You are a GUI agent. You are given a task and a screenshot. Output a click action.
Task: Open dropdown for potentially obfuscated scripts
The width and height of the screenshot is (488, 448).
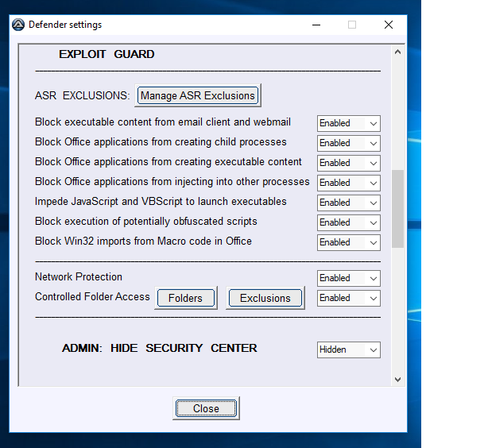349,222
